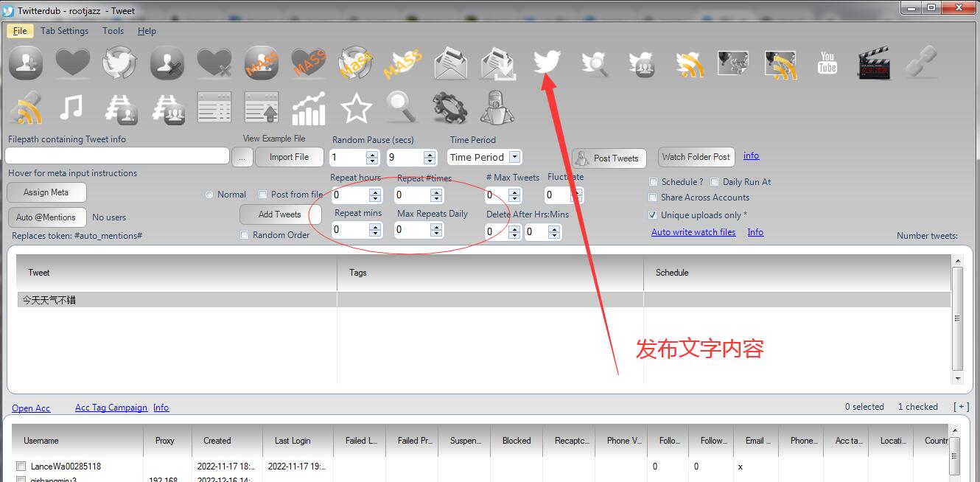980x482 pixels.
Task: Expand the Time Period dropdown
Action: pyautogui.click(x=514, y=157)
